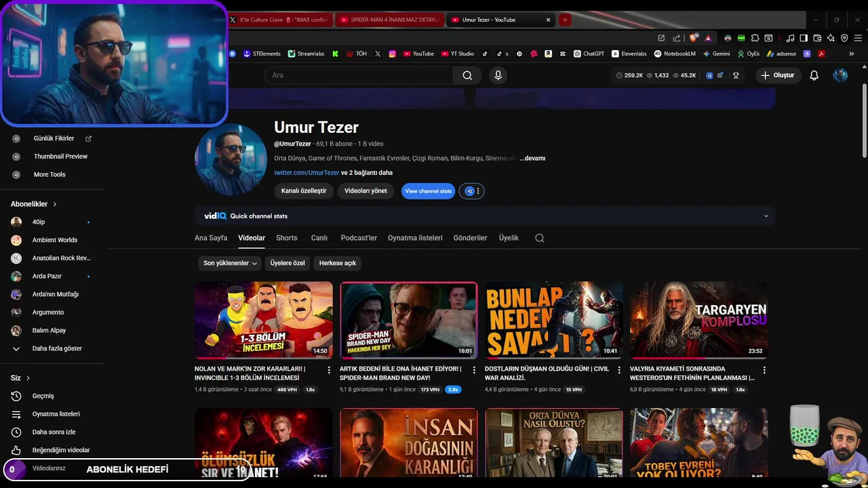Open the Gemini bookmark
This screenshot has width=868, height=488.
(x=716, y=54)
